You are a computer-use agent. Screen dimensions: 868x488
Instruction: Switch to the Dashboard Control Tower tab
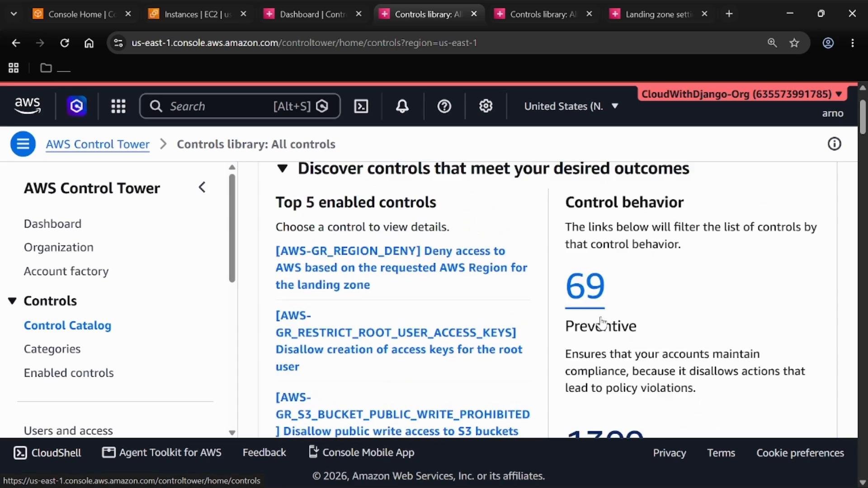click(312, 14)
